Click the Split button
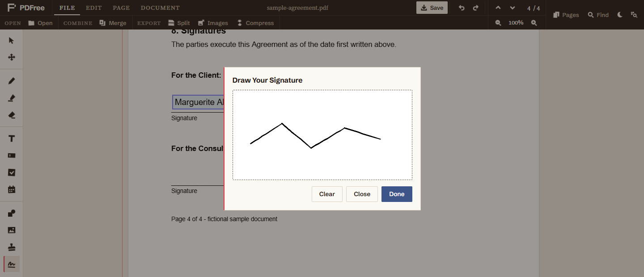Screen dimensions: 644x277 [179, 23]
